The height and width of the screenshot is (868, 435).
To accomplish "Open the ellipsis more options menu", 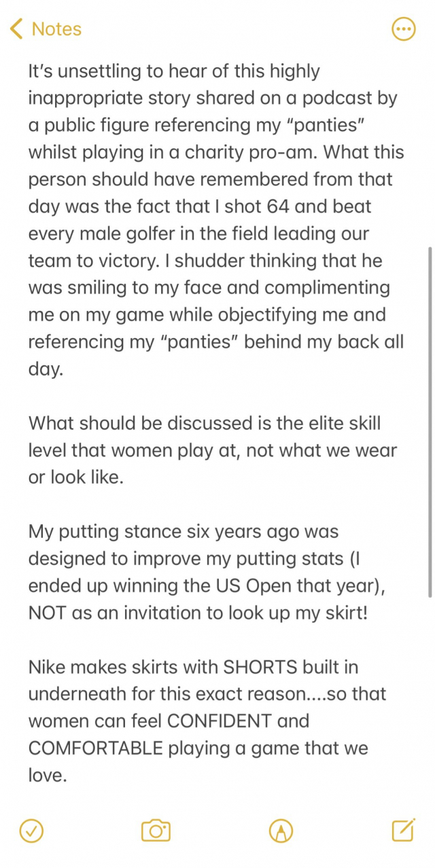I will click(x=404, y=29).
